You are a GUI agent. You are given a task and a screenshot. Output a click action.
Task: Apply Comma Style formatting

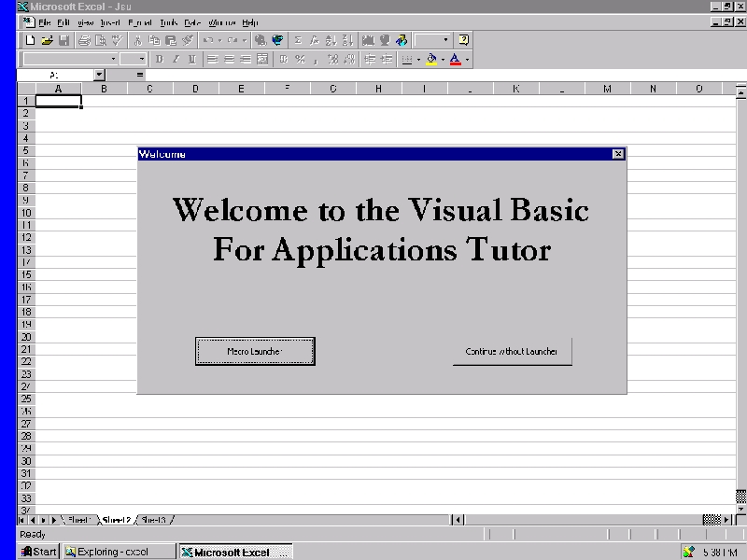coord(317,60)
